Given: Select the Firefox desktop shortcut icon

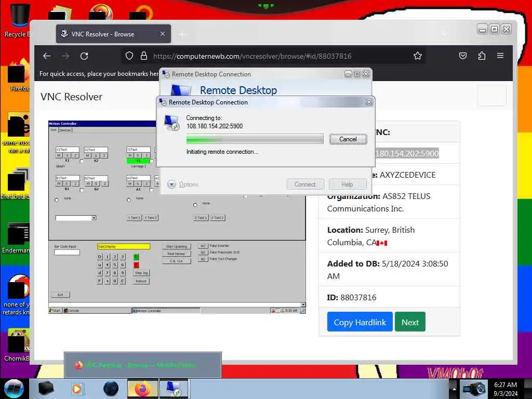Looking at the screenshot, I should pyautogui.click(x=17, y=75).
